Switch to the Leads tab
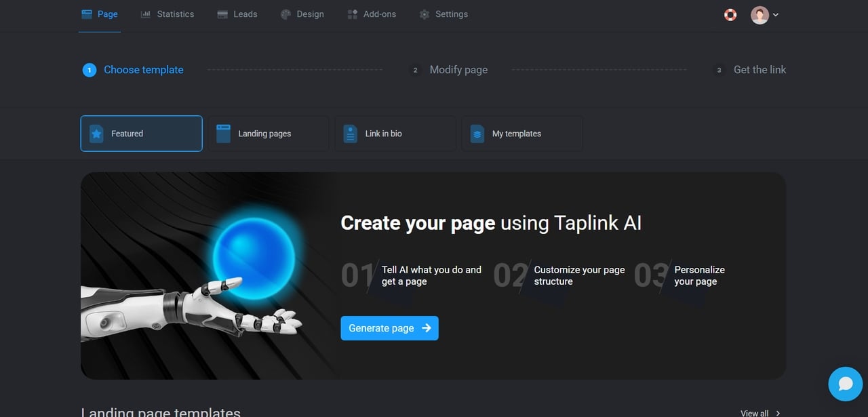 coord(237,14)
